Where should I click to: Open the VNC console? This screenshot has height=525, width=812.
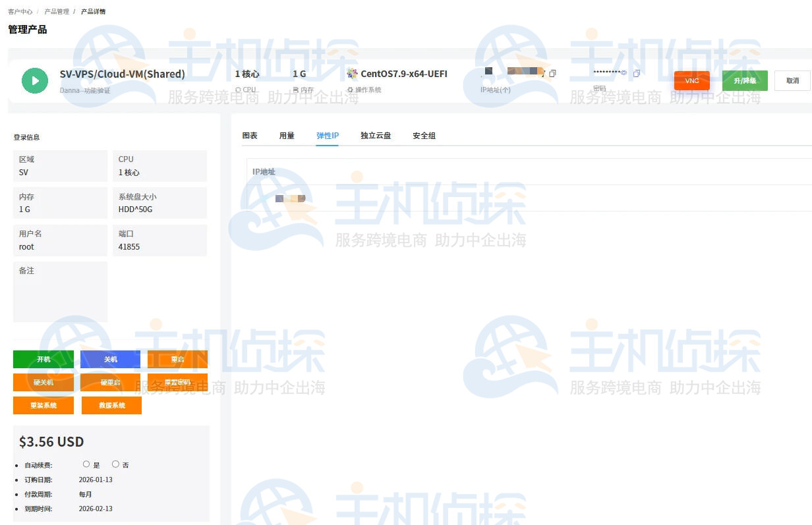pos(691,80)
